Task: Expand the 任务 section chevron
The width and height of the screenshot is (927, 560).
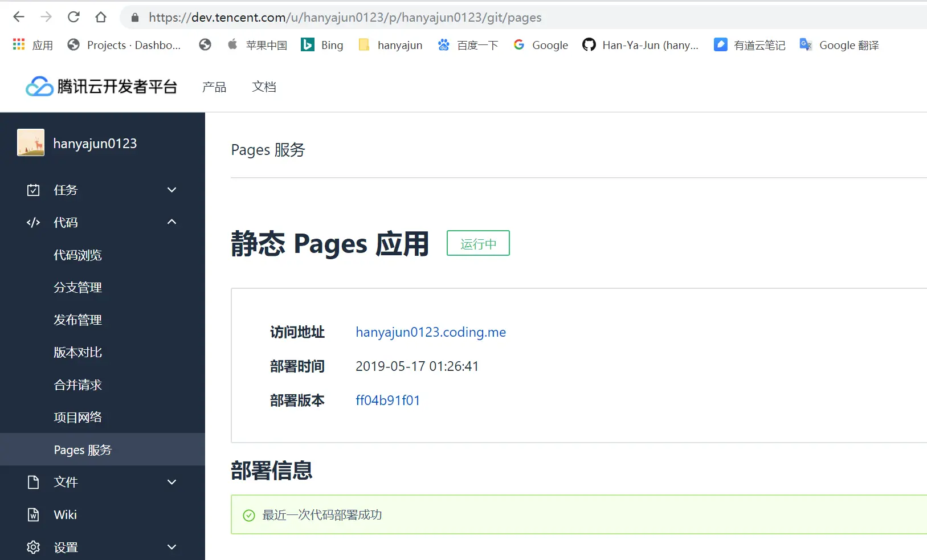Action: pyautogui.click(x=172, y=190)
